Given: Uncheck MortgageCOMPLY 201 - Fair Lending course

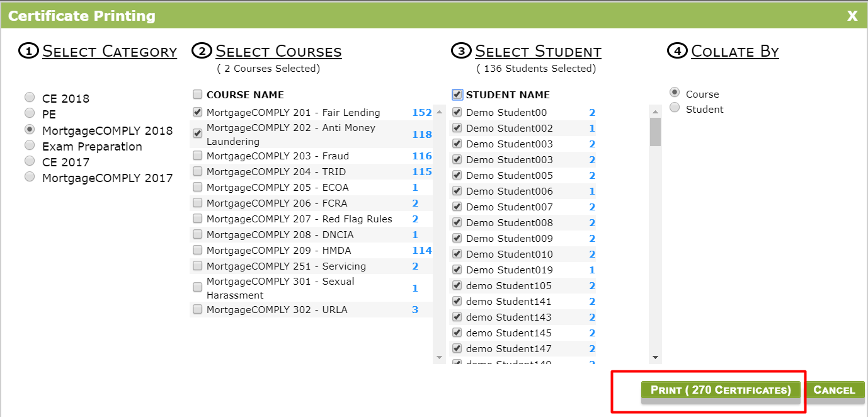Looking at the screenshot, I should (198, 112).
